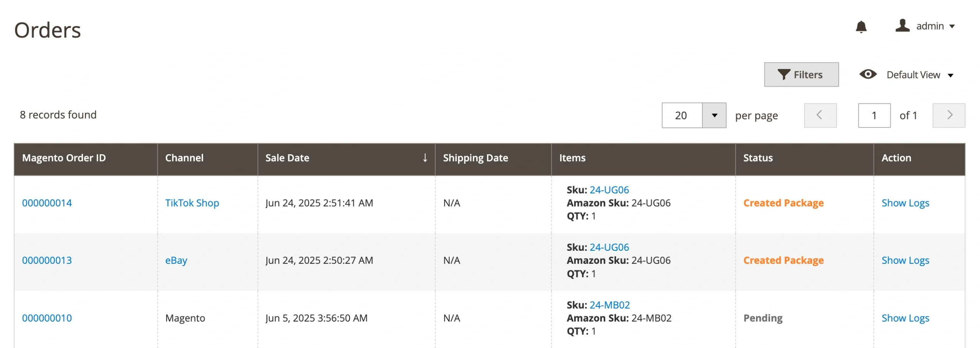Click the current page number field
980x348 pixels.
coord(874,115)
